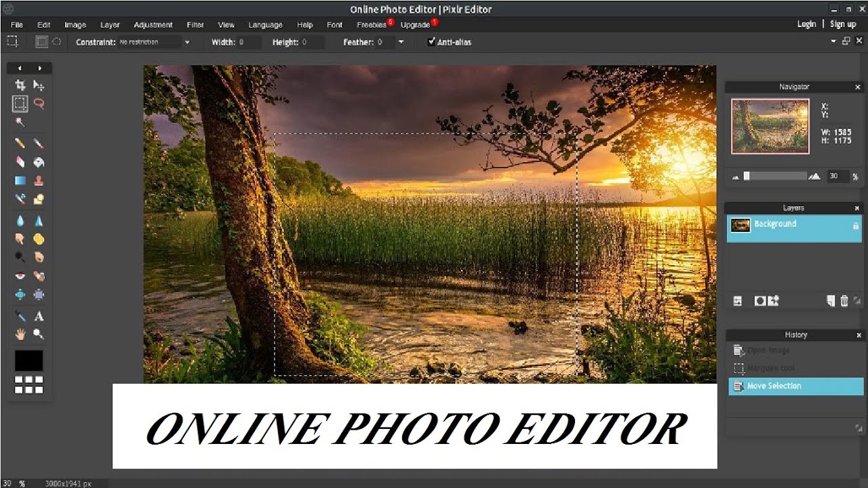Image resolution: width=868 pixels, height=488 pixels.
Task: Click the Width input field
Action: point(249,42)
